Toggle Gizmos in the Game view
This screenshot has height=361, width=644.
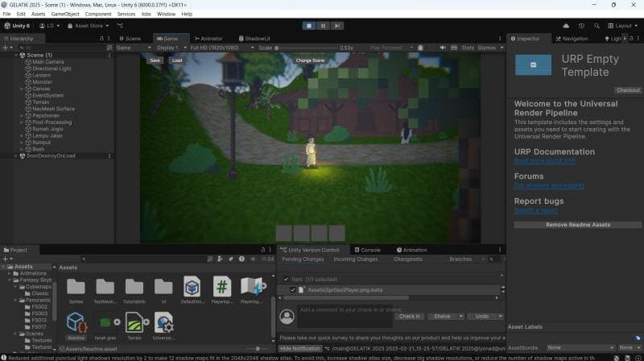click(x=487, y=48)
